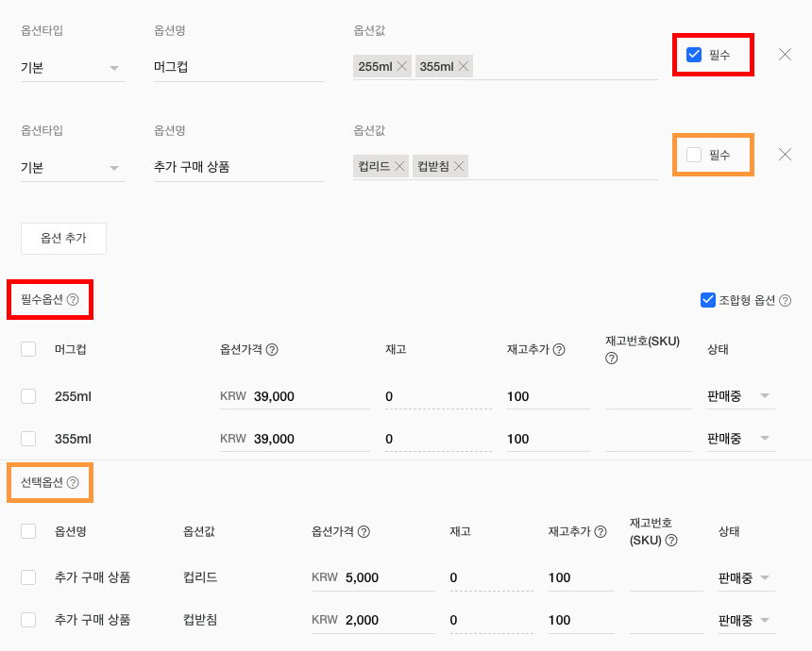Remove the 컵리드 option value tag
This screenshot has width=812, height=651.
[x=400, y=166]
